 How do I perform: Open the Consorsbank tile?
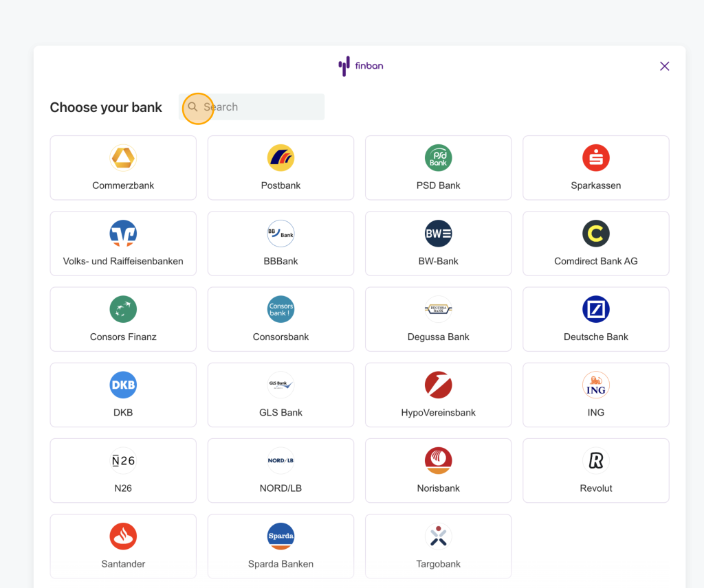point(280,319)
